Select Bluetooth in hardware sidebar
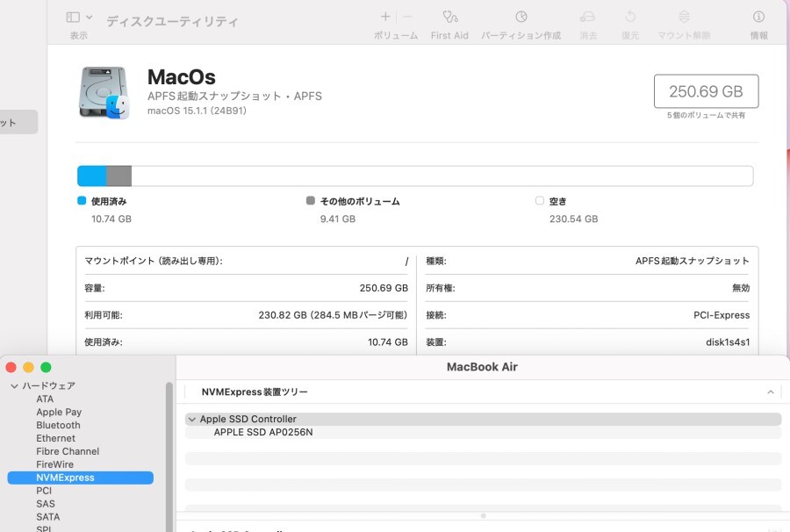 [58, 425]
